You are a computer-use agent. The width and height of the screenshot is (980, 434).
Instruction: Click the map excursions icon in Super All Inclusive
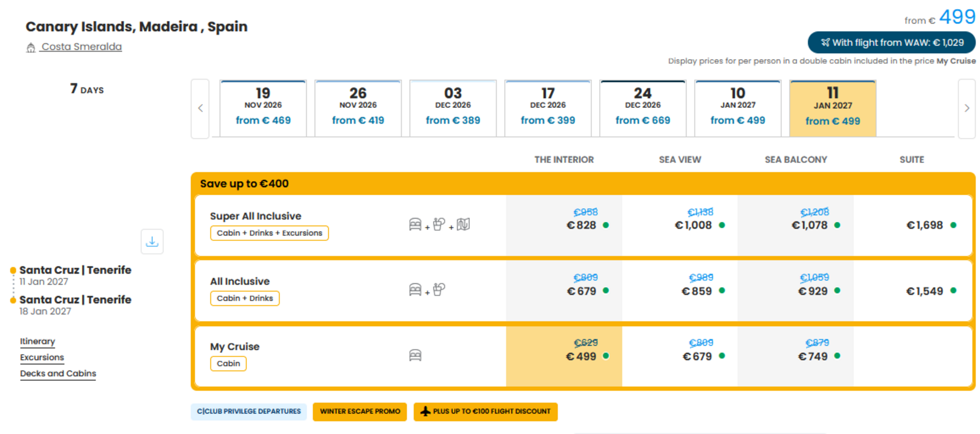(x=463, y=224)
